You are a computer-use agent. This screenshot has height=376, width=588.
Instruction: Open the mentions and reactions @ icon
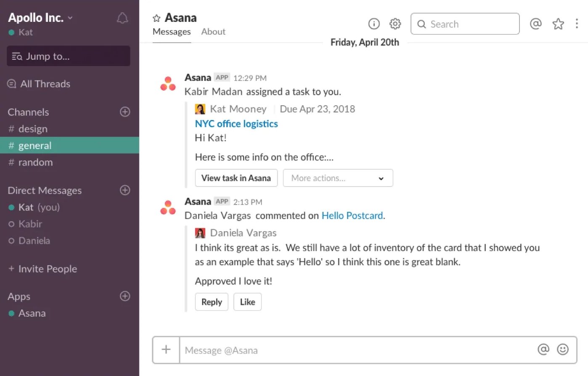pos(535,24)
